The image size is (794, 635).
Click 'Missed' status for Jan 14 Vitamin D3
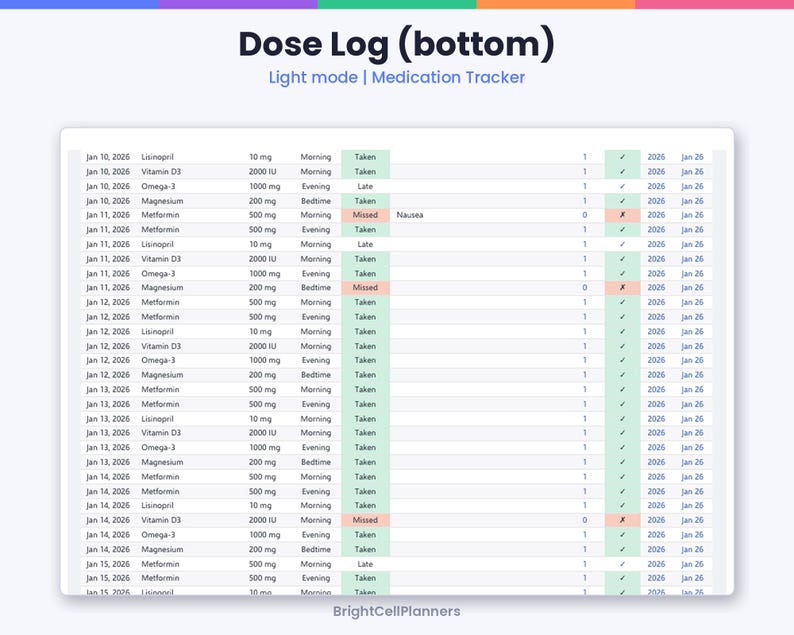[x=365, y=520]
